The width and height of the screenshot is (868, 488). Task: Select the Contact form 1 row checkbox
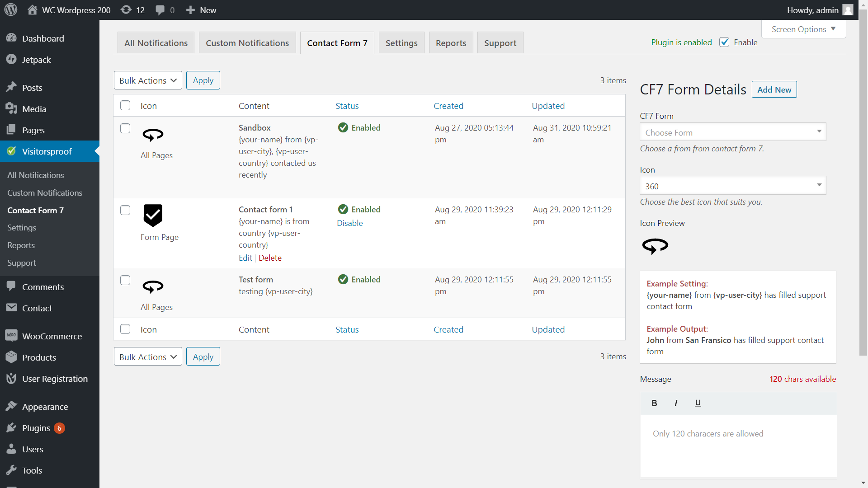[125, 210]
